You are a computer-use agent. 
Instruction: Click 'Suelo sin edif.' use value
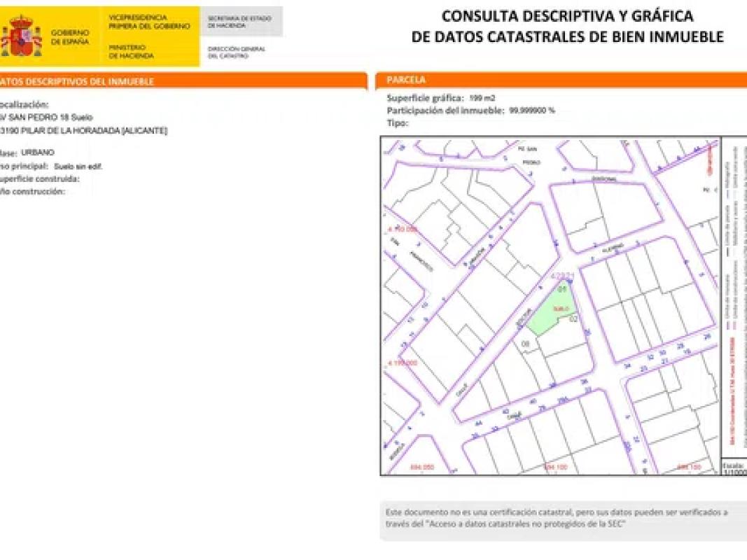pos(78,167)
